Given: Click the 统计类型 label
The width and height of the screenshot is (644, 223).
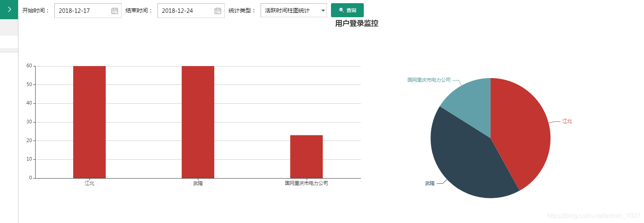Looking at the screenshot, I should point(242,10).
